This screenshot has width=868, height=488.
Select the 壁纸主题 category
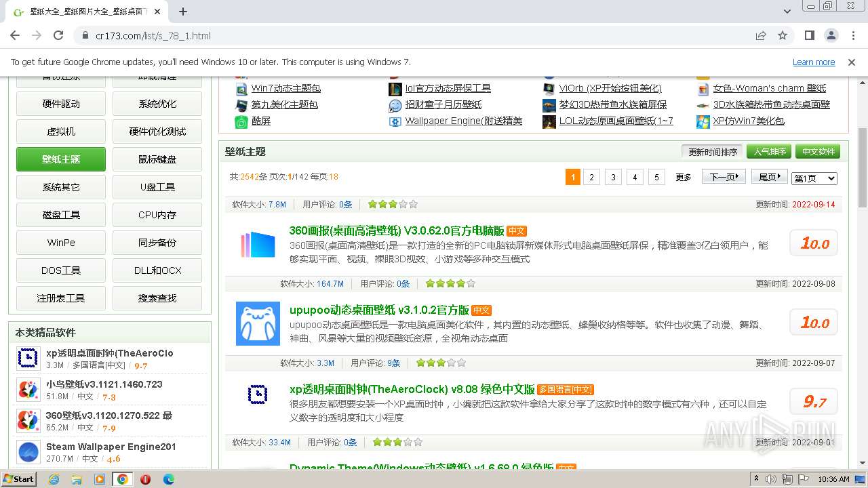(x=61, y=159)
